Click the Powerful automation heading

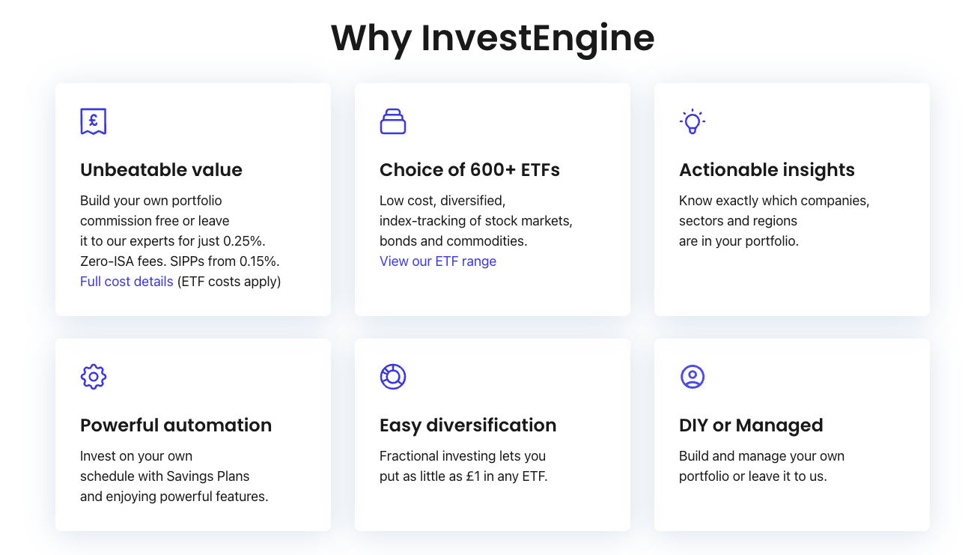[x=176, y=425]
